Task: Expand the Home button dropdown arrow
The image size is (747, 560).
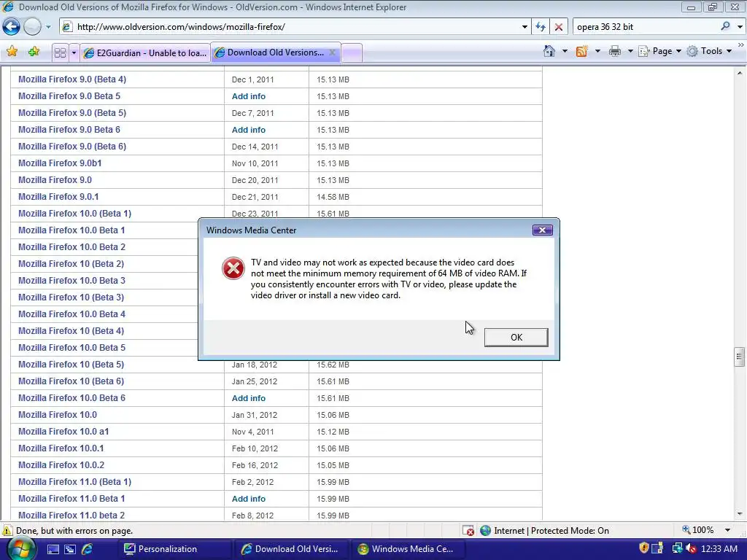Action: 565,51
